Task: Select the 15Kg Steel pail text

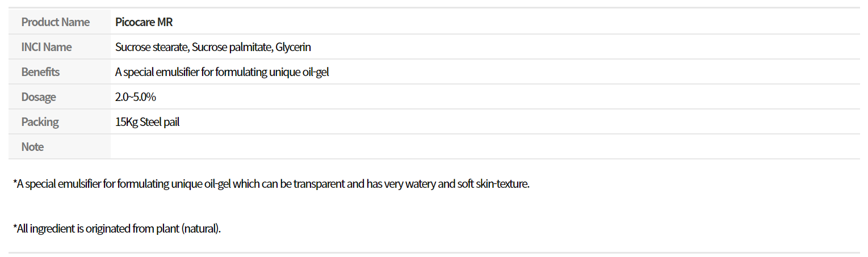Action: tap(147, 122)
